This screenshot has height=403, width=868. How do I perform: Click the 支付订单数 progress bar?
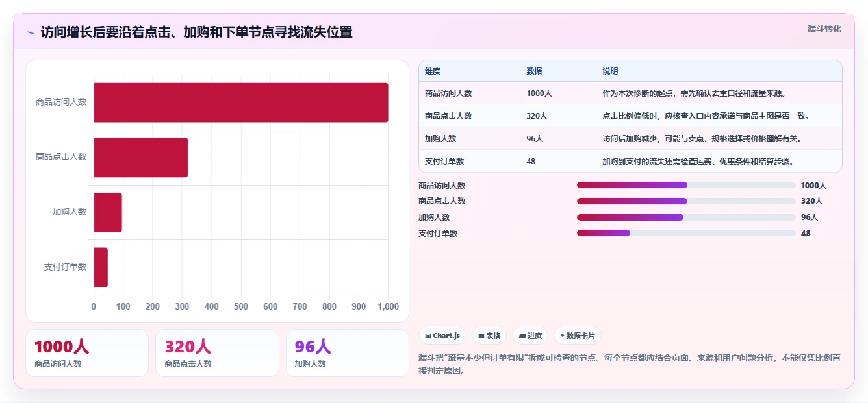(x=686, y=233)
